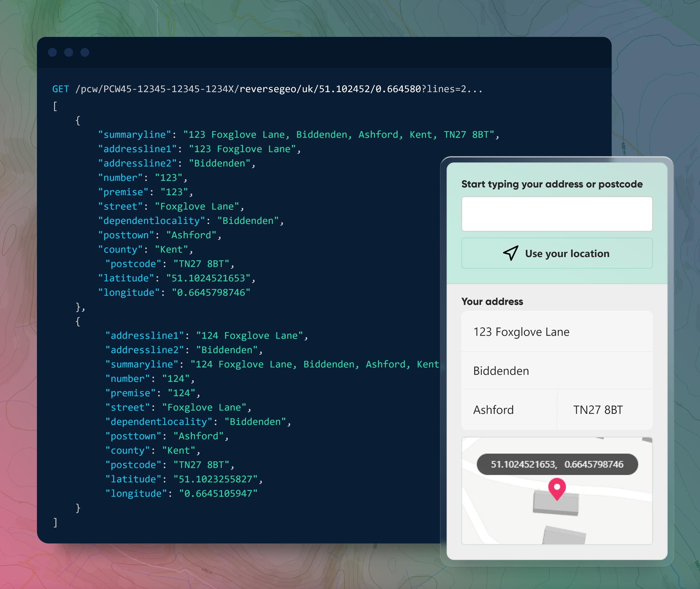Click the first dot in code window title bar
Image resolution: width=700 pixels, height=589 pixels.
pyautogui.click(x=52, y=52)
